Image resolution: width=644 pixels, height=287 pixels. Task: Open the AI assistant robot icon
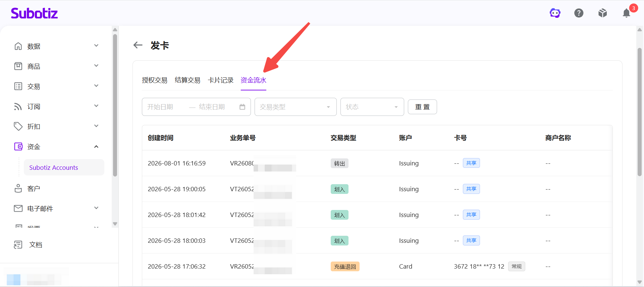point(555,13)
